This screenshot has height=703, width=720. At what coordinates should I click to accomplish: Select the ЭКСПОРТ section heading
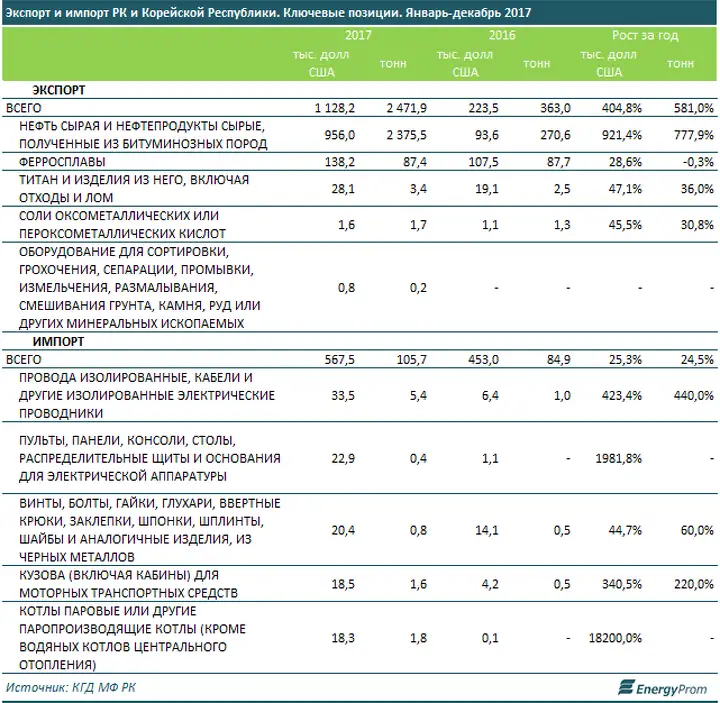tap(59, 90)
